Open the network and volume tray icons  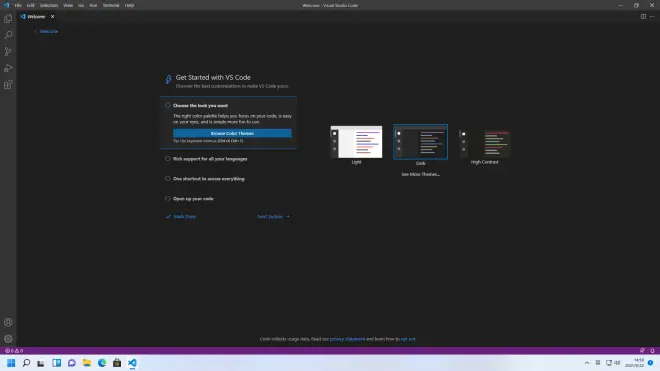pos(613,363)
